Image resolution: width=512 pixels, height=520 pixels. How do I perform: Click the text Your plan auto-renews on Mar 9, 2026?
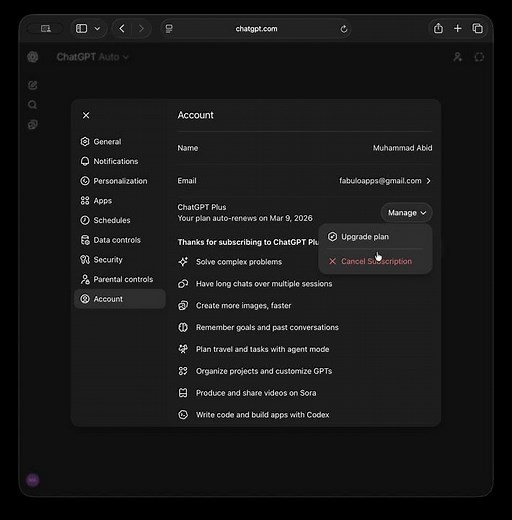(x=245, y=218)
